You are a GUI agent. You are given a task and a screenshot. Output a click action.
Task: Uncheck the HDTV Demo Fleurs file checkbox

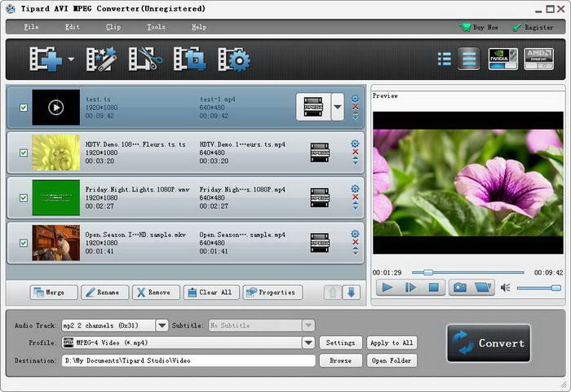[23, 152]
